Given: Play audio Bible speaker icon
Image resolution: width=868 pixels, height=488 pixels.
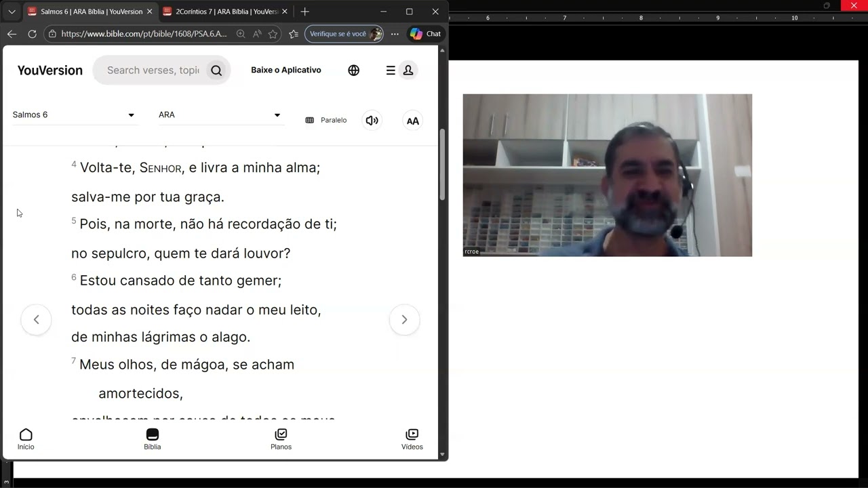Looking at the screenshot, I should click(x=372, y=120).
